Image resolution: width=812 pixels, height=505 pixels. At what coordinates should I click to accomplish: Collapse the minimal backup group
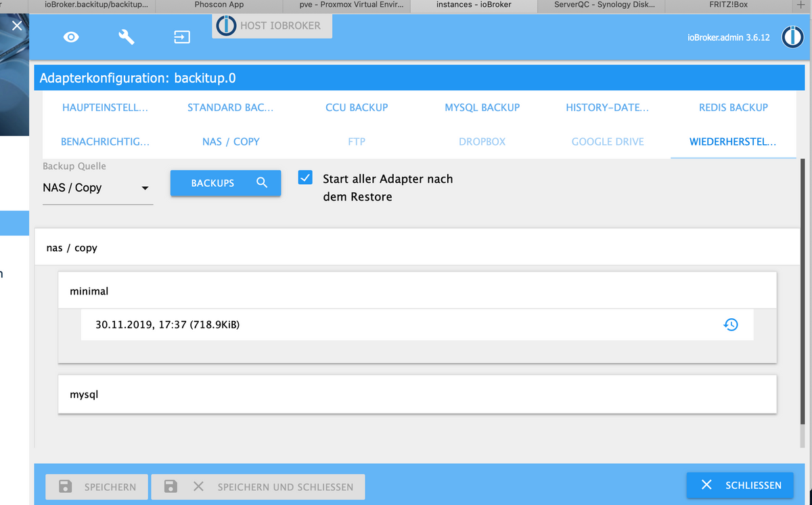coord(418,291)
